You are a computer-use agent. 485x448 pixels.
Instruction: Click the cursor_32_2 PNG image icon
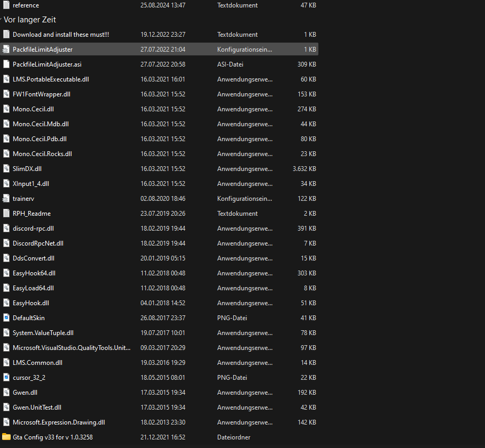6,378
